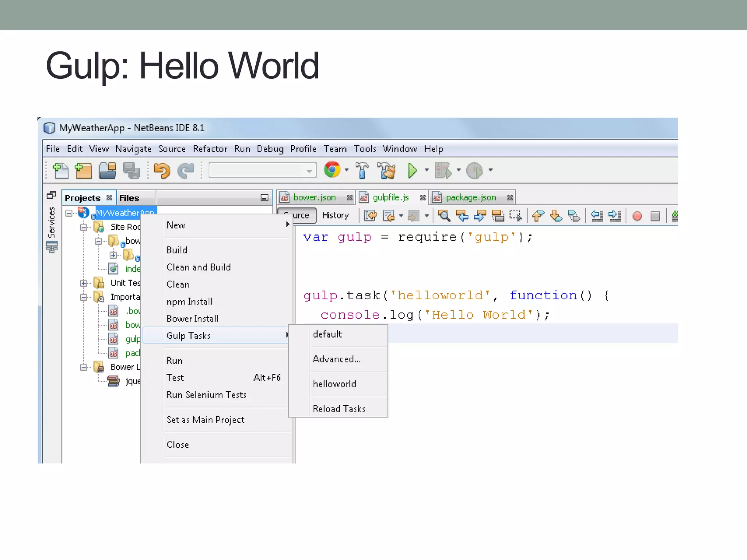This screenshot has width=747, height=560.
Task: Open the empty configuration combo box in toolbar
Action: 262,170
